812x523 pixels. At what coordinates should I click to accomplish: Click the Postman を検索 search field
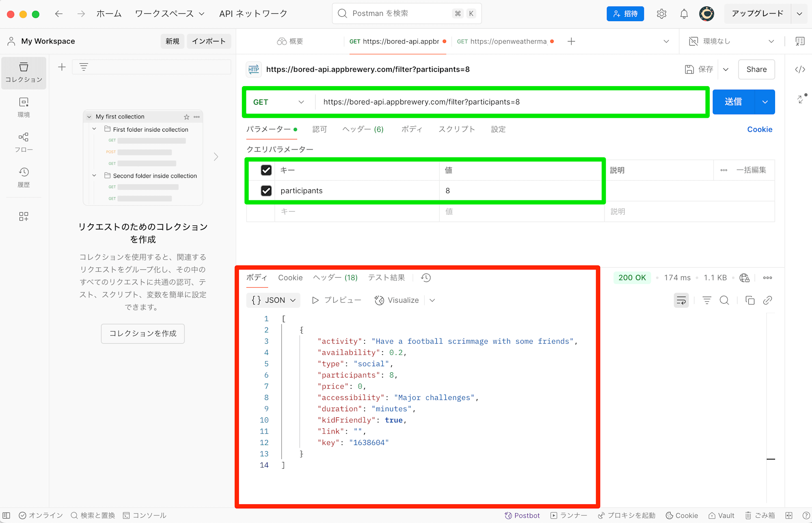pyautogui.click(x=407, y=14)
